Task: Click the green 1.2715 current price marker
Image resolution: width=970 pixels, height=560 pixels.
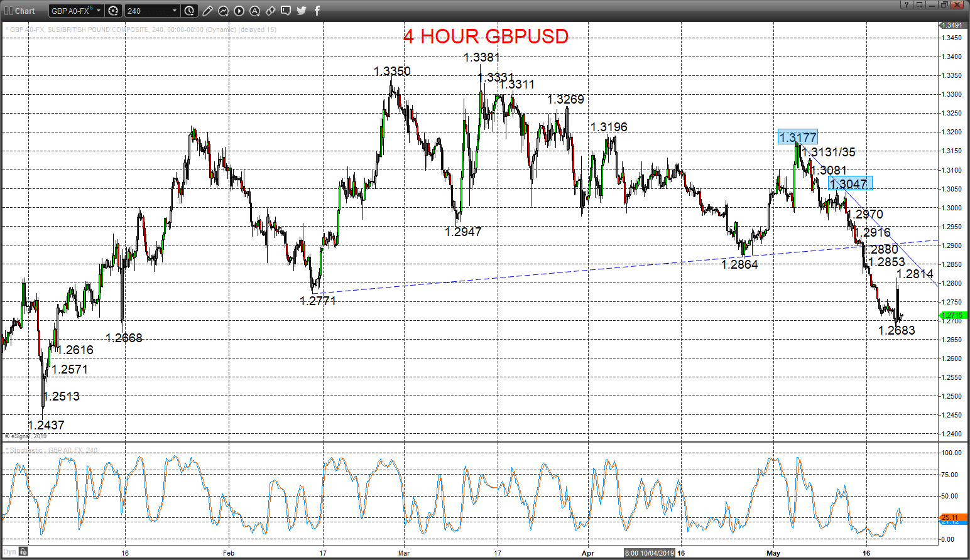Action: coord(952,315)
